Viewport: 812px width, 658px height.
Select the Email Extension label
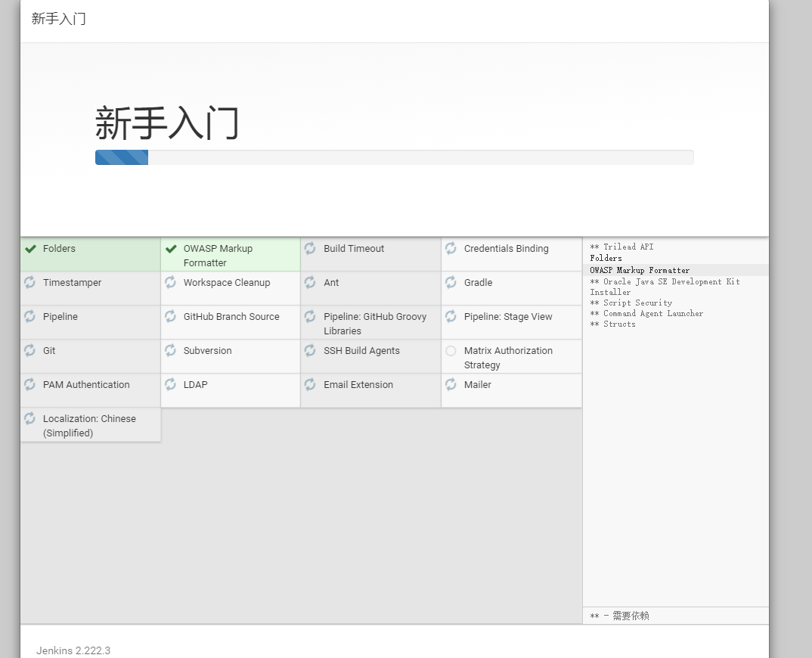tap(358, 384)
